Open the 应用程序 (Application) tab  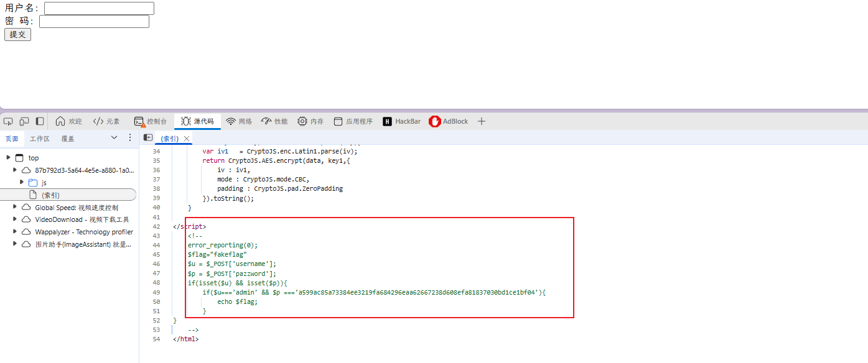353,121
